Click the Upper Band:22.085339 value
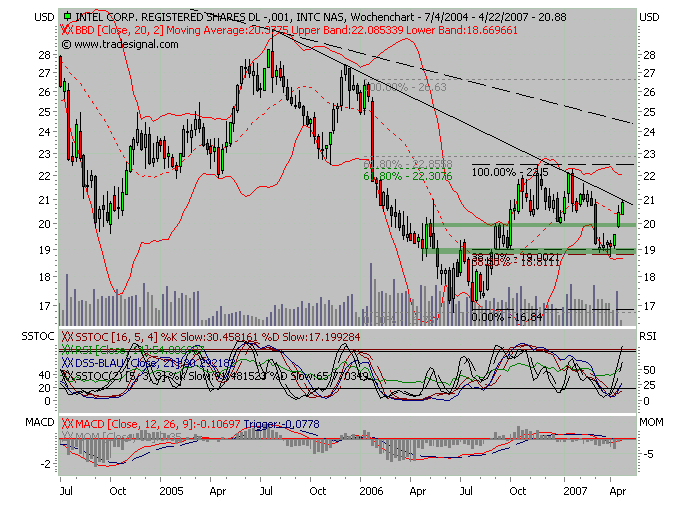Image resolution: width=695 pixels, height=508 pixels. 347,30
